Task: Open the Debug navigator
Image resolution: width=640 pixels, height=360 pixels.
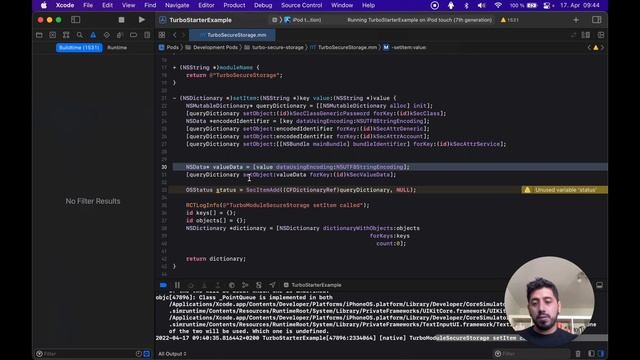Action: tap(120, 35)
